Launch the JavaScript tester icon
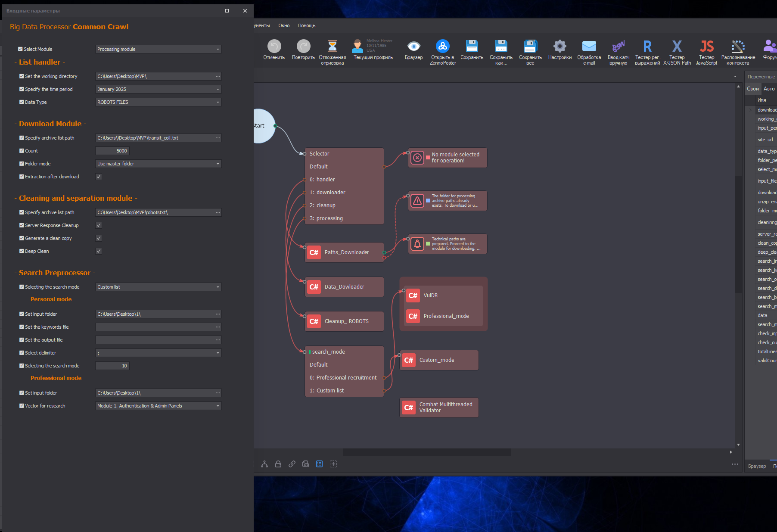 [706, 47]
